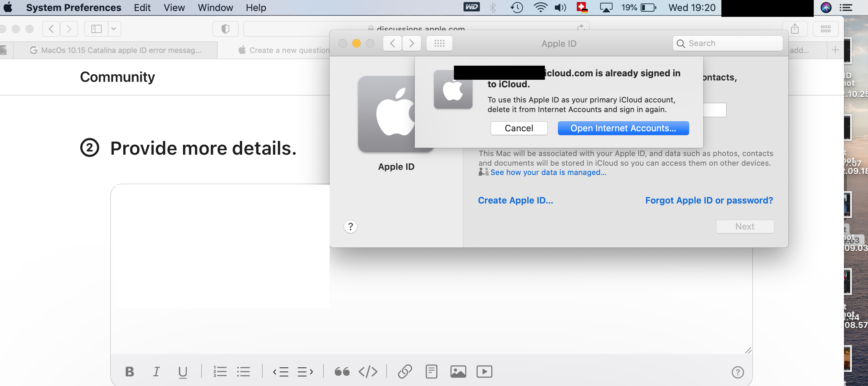The width and height of the screenshot is (868, 386).
Task: Toggle italic formatting
Action: (157, 372)
